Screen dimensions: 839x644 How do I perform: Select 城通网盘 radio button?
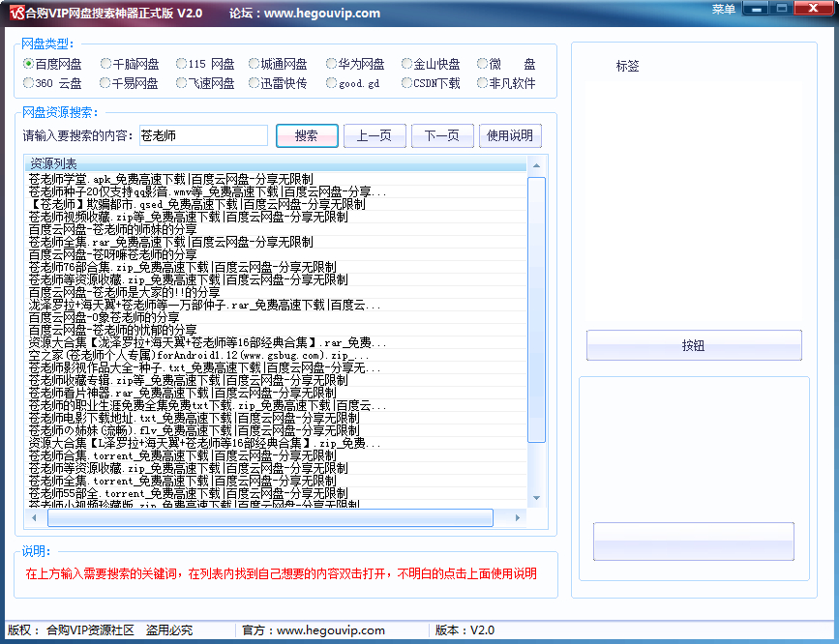(x=279, y=64)
